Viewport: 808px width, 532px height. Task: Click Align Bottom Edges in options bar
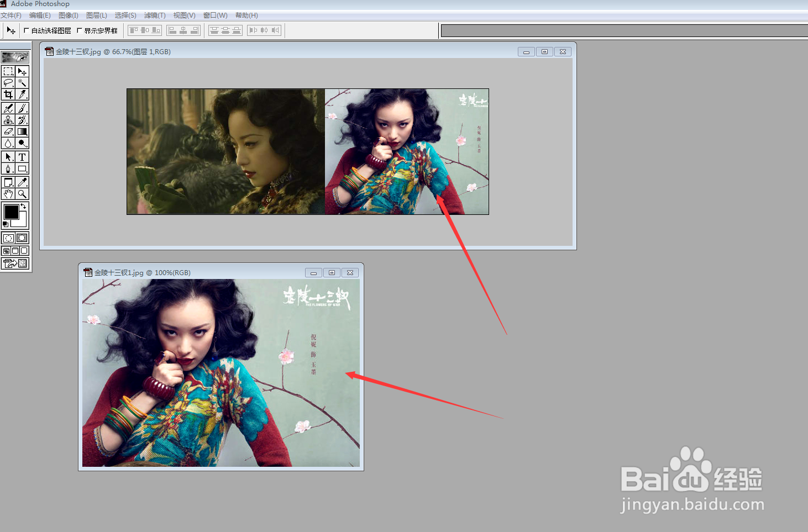(x=156, y=30)
